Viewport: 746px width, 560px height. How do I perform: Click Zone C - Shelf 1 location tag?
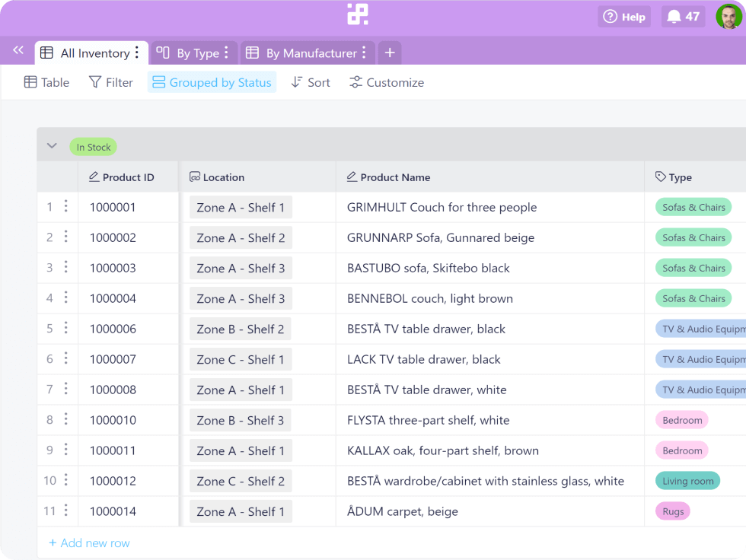[x=241, y=359]
